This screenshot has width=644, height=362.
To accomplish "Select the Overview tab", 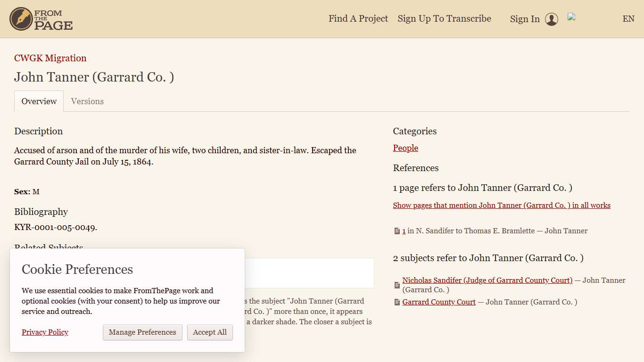I will click(x=39, y=101).
